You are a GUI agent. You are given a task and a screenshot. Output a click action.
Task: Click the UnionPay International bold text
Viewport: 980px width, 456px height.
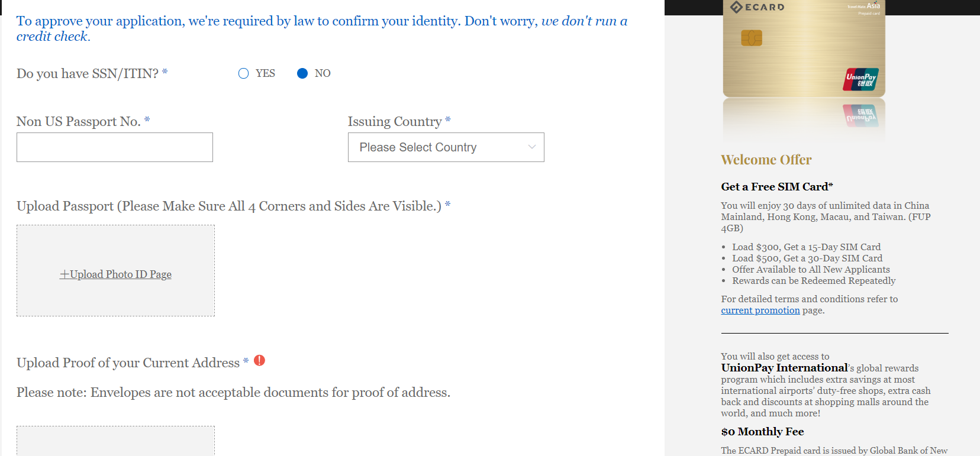tap(784, 368)
